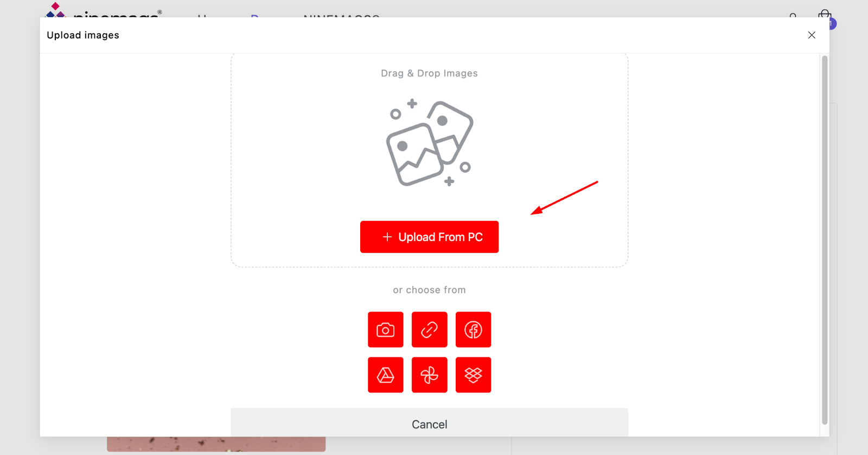Click the shopping cart icon in the header
868x455 pixels.
tap(825, 13)
